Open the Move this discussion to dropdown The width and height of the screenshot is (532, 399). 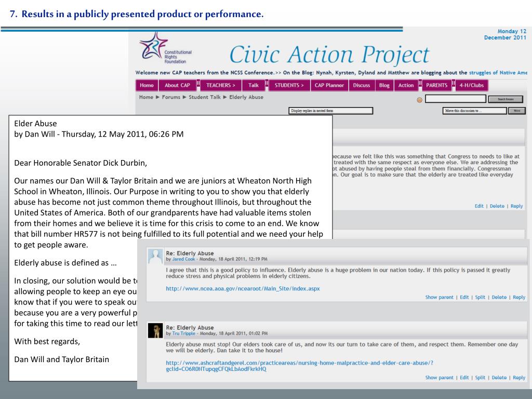tap(475, 111)
